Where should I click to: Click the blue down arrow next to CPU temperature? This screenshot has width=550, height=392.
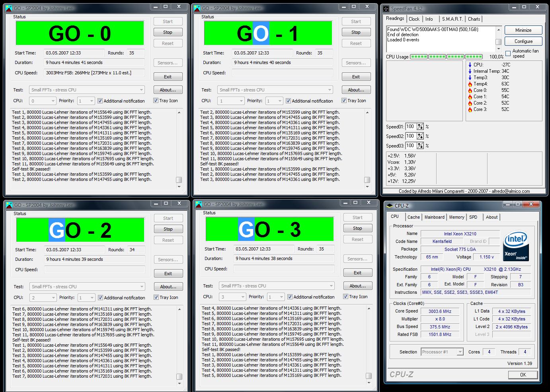tap(470, 65)
